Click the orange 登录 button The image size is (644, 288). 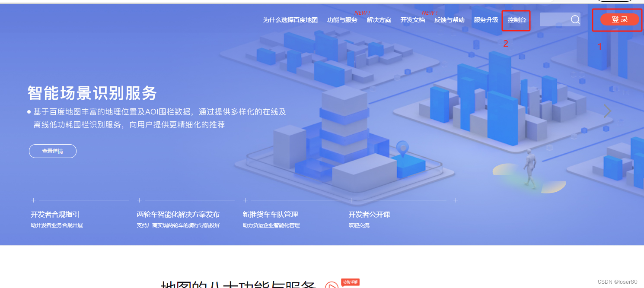point(620,19)
